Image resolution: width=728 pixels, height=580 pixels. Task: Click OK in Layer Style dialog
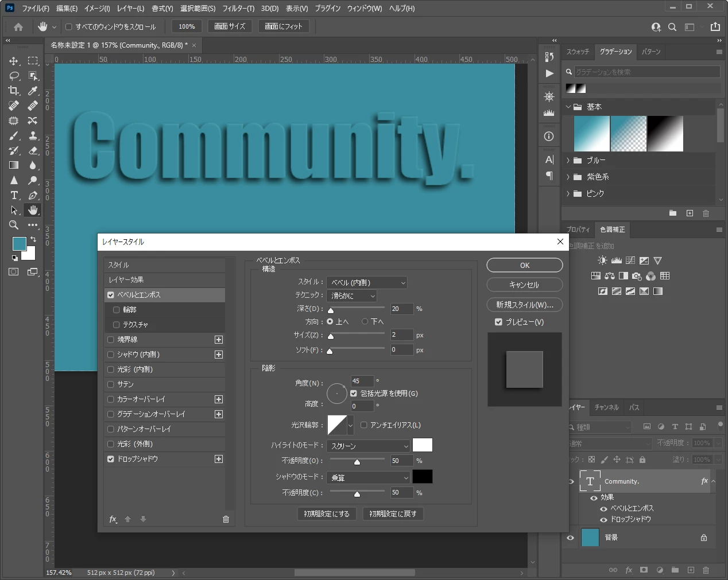click(525, 265)
